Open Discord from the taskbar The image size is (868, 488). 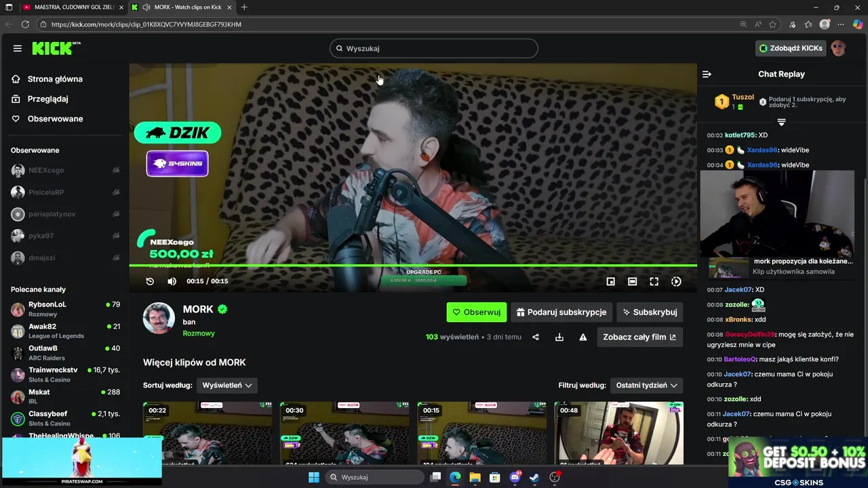pyautogui.click(x=515, y=477)
